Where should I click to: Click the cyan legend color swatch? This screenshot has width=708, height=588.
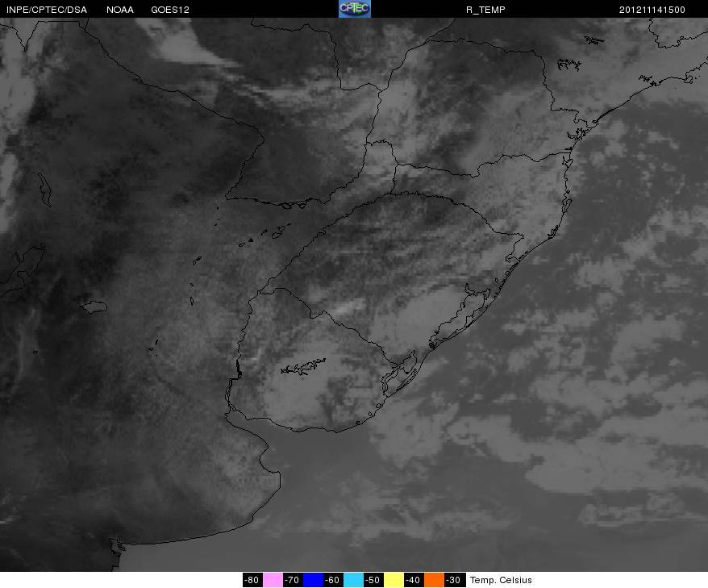[353, 580]
